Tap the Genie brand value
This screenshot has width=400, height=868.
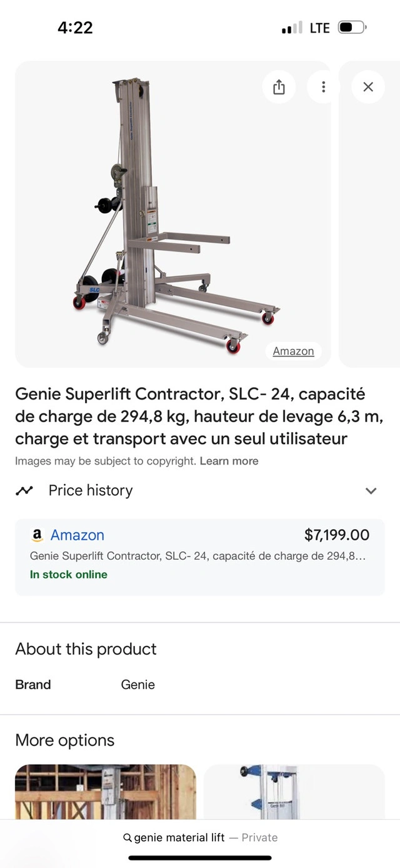point(137,685)
